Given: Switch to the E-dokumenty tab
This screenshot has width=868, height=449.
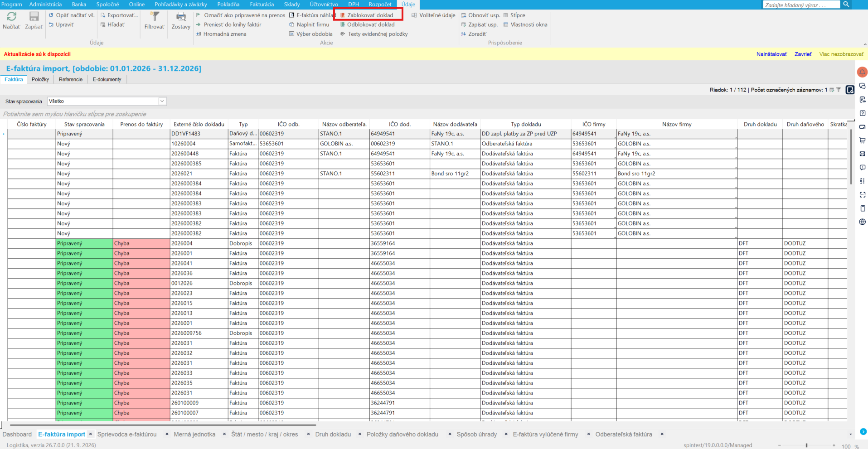Looking at the screenshot, I should point(107,79).
